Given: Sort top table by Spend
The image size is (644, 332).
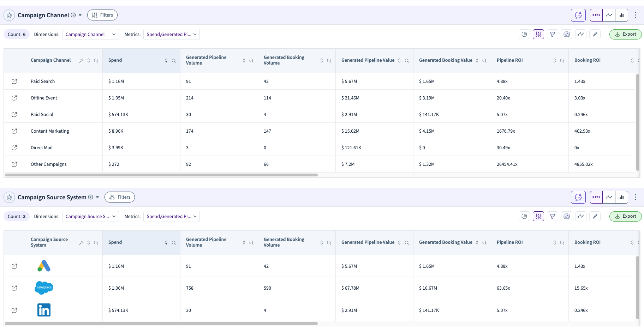Looking at the screenshot, I should (x=166, y=61).
